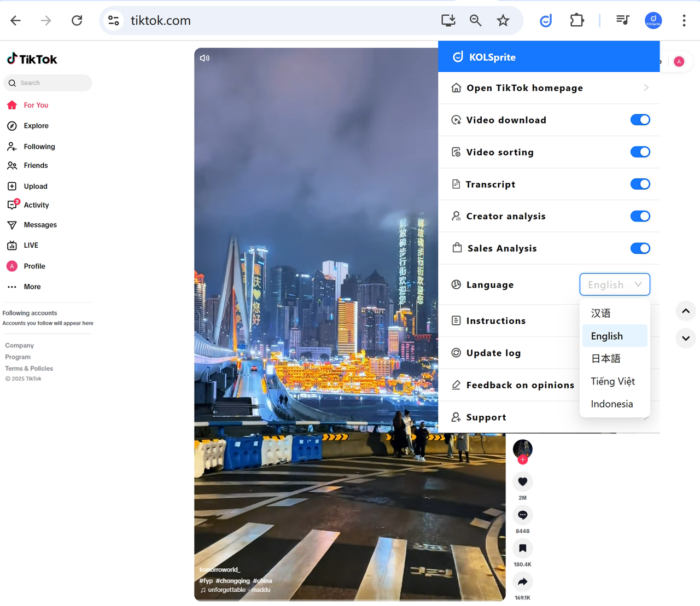700x606 pixels.
Task: Choose Indonesia from the language list
Action: click(615, 404)
